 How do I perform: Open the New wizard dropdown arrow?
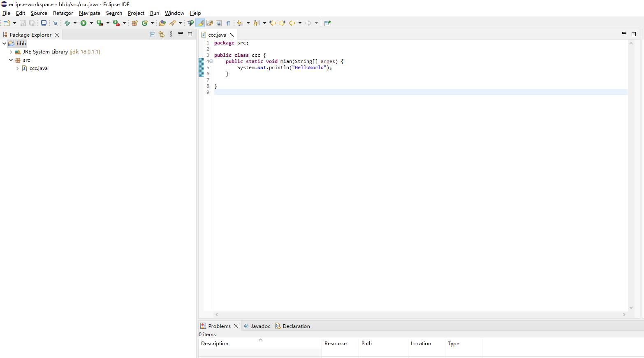click(x=15, y=23)
